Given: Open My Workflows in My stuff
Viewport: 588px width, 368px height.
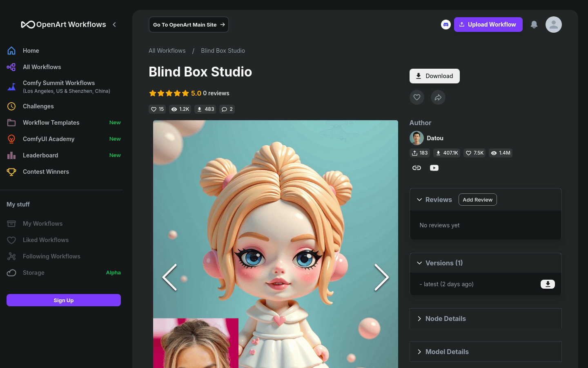Looking at the screenshot, I should coord(43,224).
